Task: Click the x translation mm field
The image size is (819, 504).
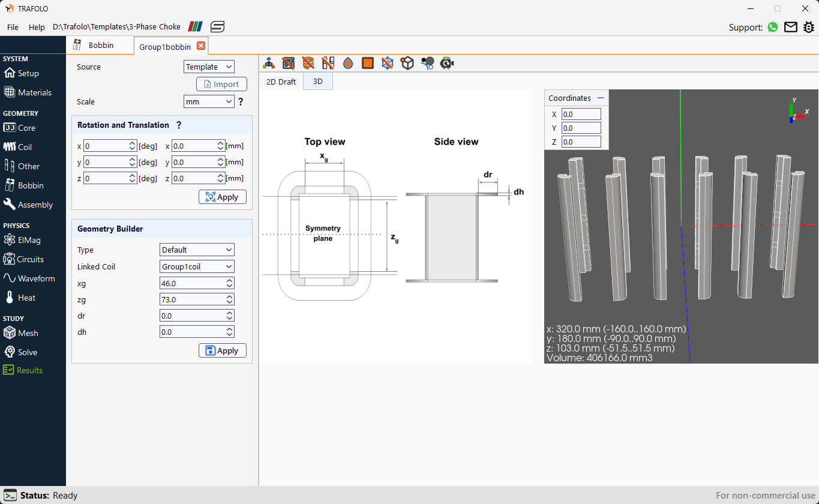Action: tap(198, 146)
